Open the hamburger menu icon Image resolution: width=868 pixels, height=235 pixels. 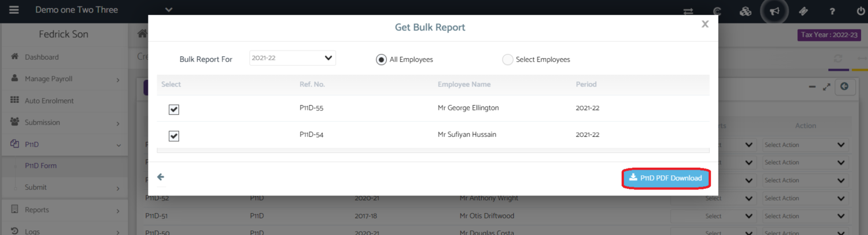pyautogui.click(x=14, y=10)
